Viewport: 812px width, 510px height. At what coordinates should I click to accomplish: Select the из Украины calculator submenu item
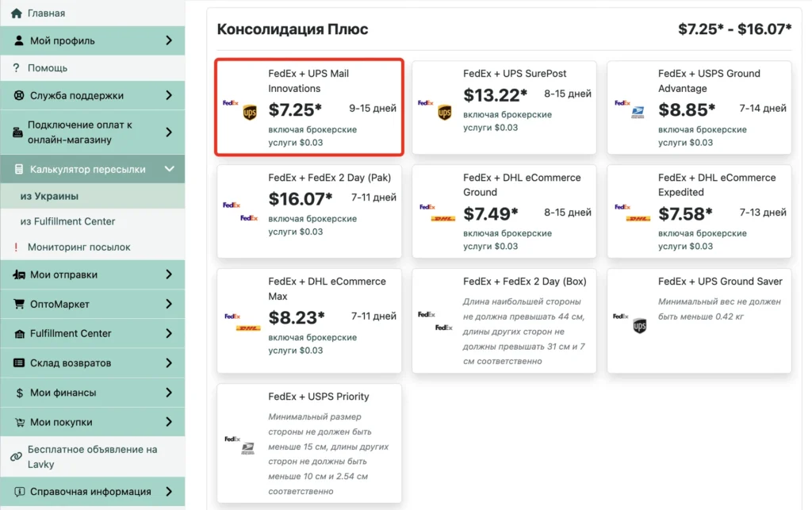pyautogui.click(x=92, y=196)
